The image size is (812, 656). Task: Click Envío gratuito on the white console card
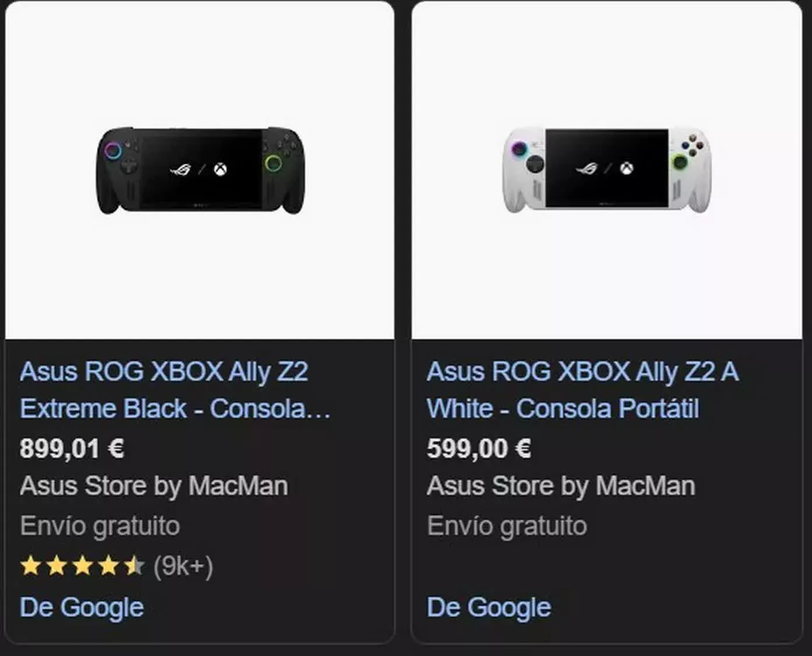pos(506,526)
